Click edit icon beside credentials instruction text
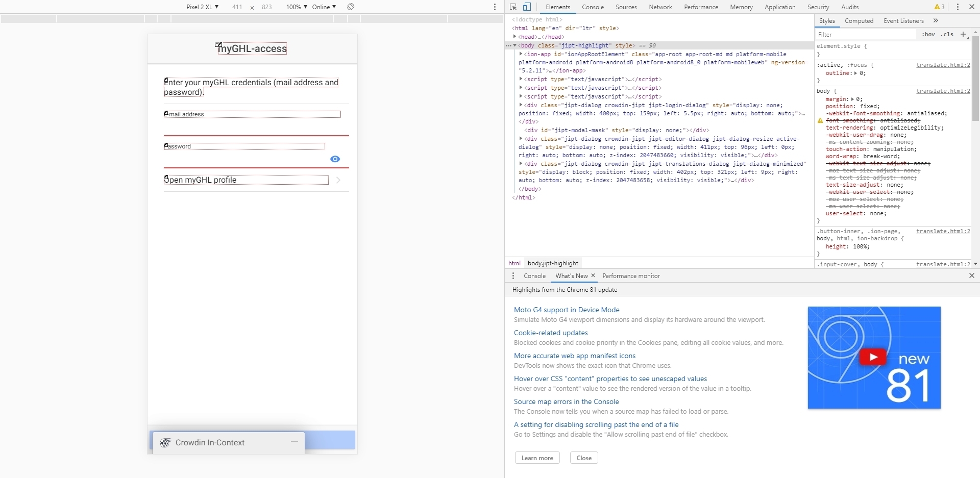980x478 pixels. click(166, 80)
